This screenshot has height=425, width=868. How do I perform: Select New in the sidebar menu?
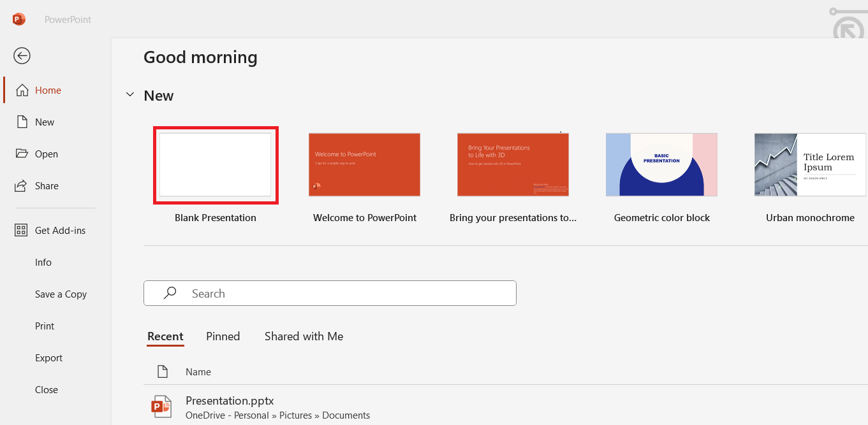45,122
